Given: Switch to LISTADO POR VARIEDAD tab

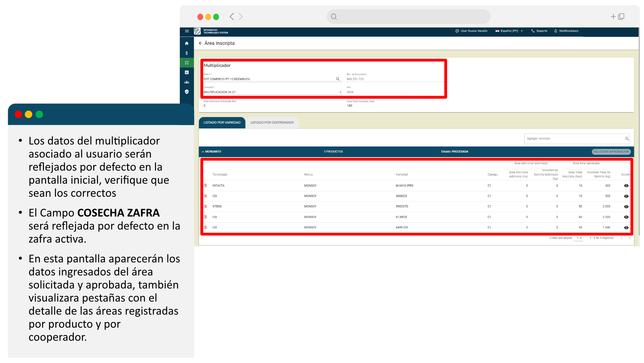Looking at the screenshot, I should point(222,123).
